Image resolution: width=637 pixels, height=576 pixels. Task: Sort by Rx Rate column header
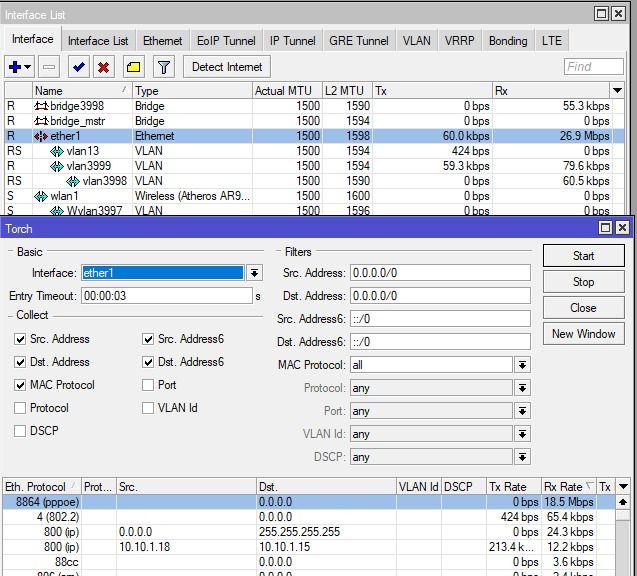pyautogui.click(x=568, y=487)
